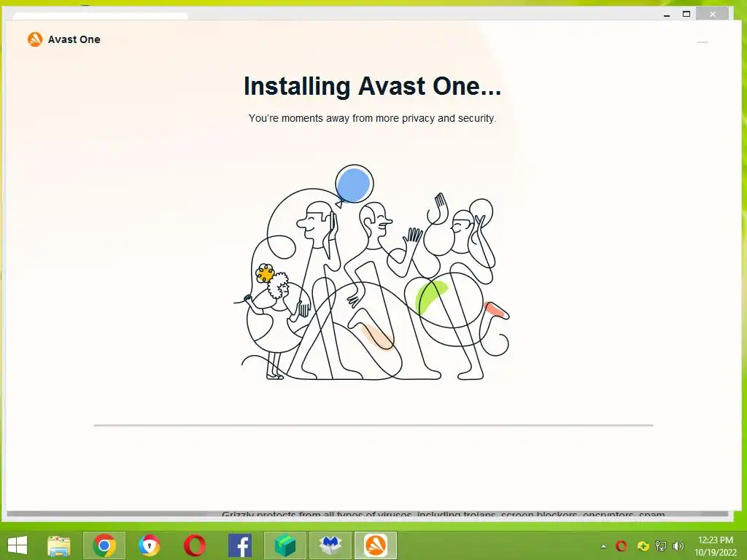Switch to the Malwarebytes installer box on taskbar
The height and width of the screenshot is (560, 747).
(330, 545)
